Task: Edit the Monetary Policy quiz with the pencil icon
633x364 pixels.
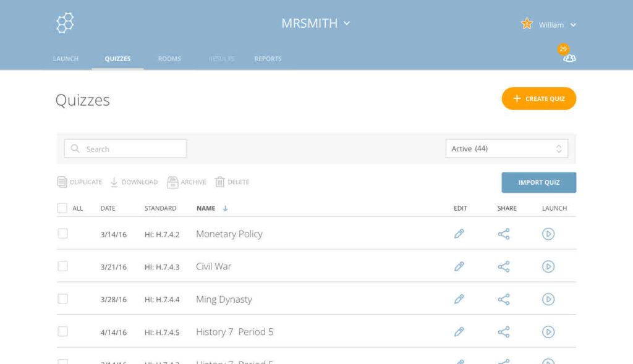Action: tap(459, 234)
